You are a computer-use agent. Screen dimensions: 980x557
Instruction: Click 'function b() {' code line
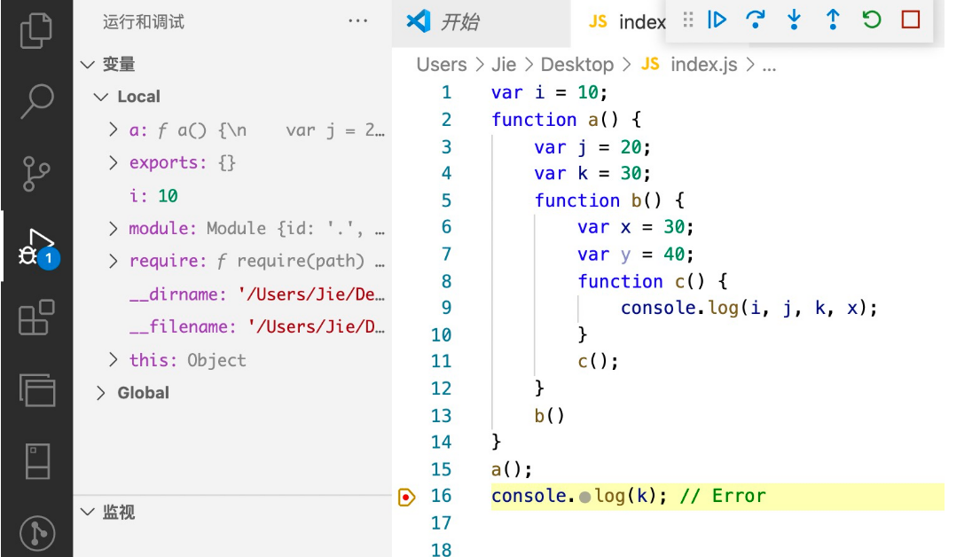coord(609,200)
